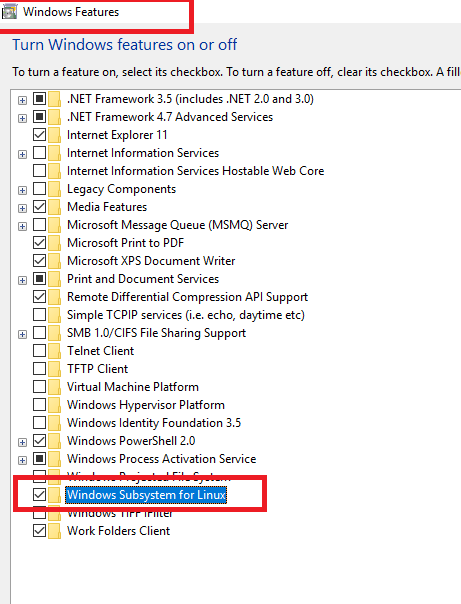Click folder icon next to Work Folders Client
461x604 pixels.
point(55,531)
